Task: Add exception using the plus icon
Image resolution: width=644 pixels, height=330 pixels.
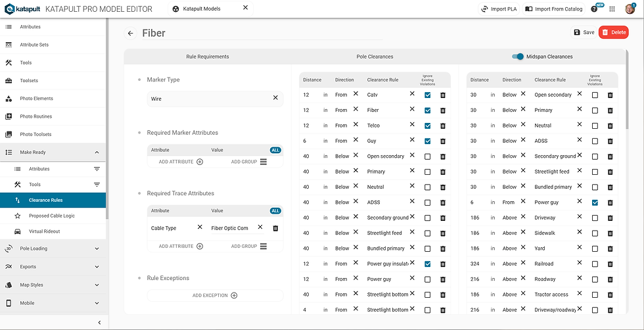Action: point(234,295)
